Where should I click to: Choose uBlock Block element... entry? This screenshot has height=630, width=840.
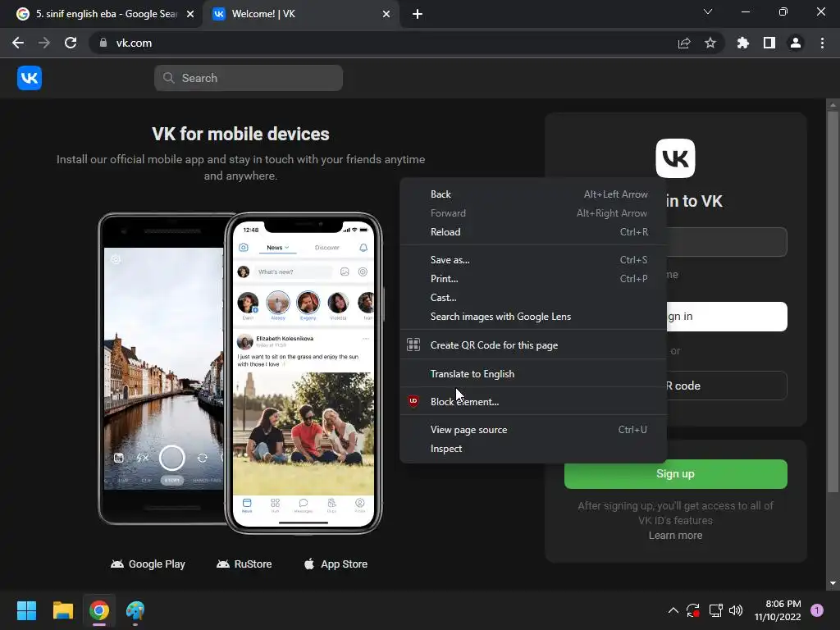(533, 402)
